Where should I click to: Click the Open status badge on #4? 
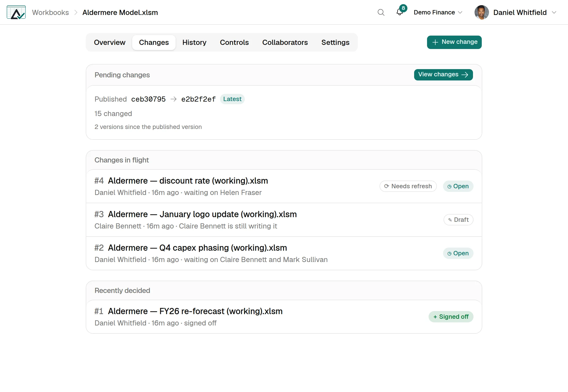[x=458, y=186]
